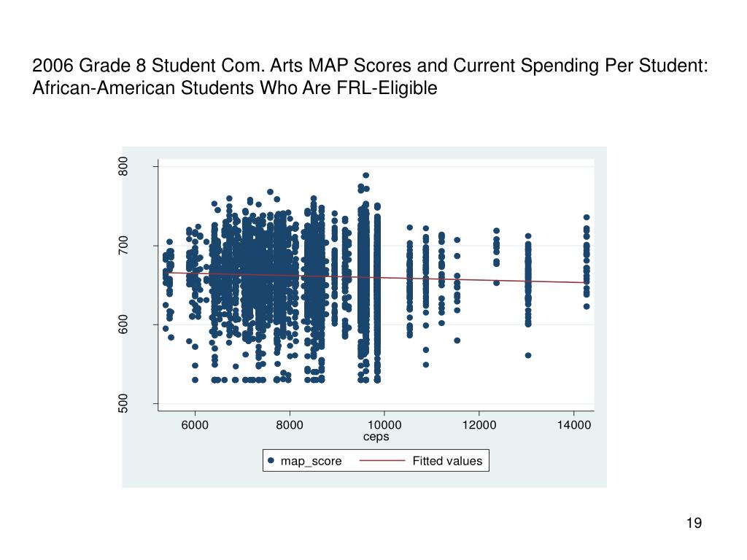Click the 600 y-axis tick label

[123, 324]
